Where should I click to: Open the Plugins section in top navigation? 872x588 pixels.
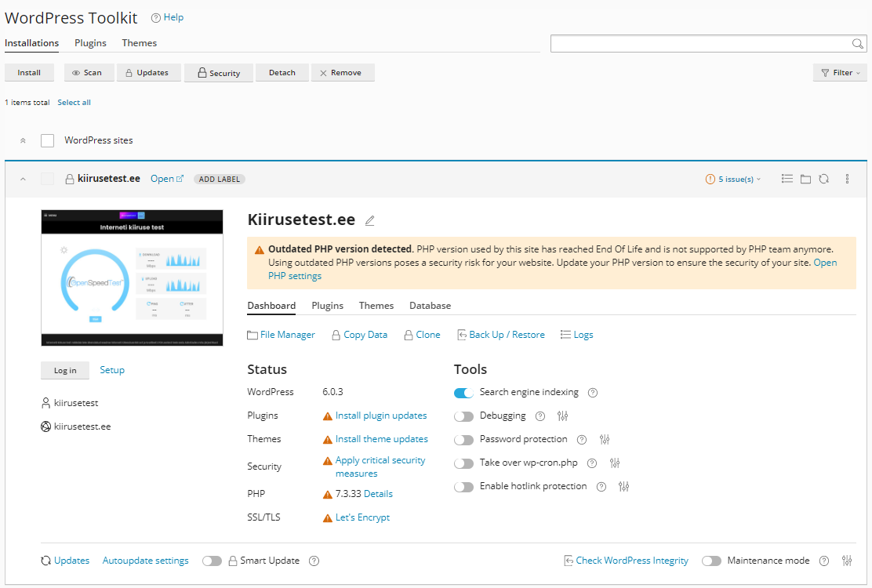click(x=89, y=43)
